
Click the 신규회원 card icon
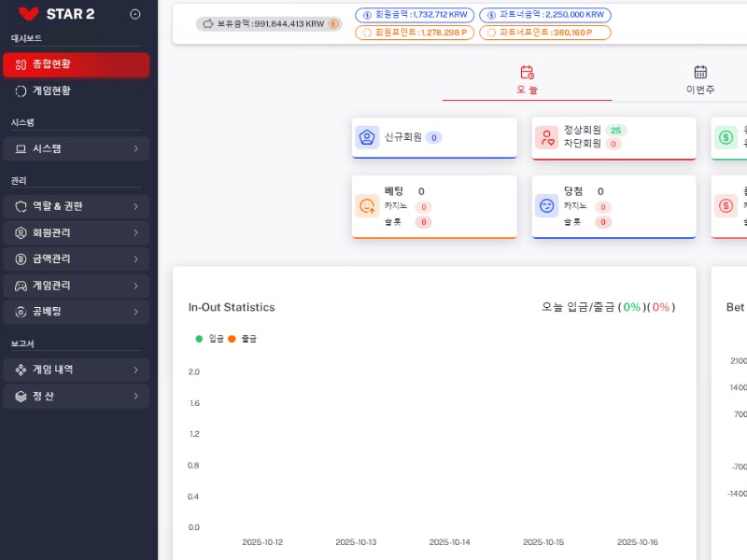(x=367, y=137)
